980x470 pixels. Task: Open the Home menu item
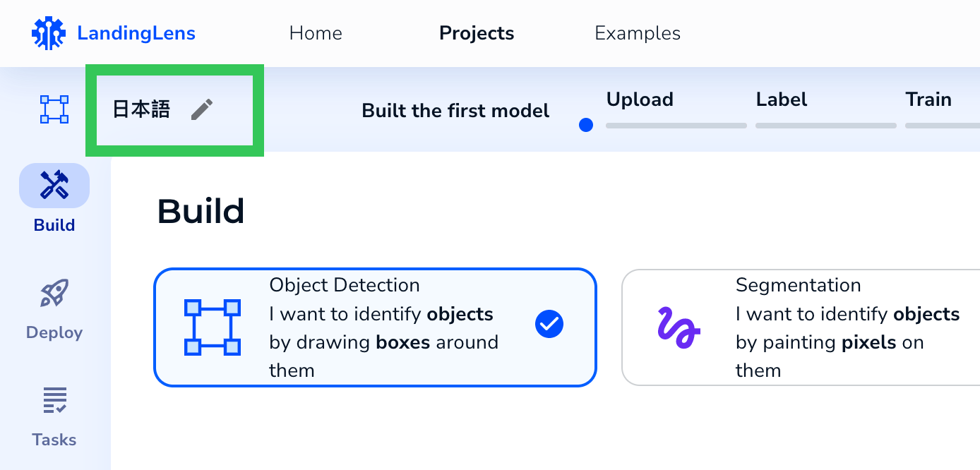click(x=316, y=32)
